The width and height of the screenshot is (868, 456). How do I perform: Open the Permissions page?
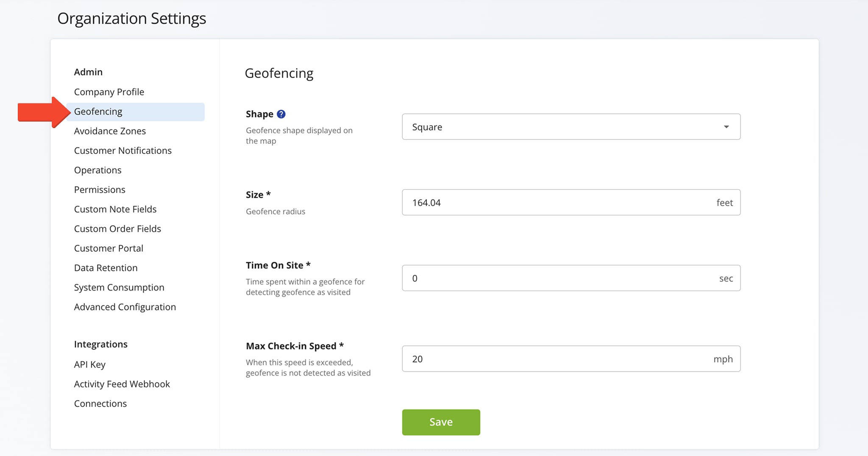[x=100, y=190]
